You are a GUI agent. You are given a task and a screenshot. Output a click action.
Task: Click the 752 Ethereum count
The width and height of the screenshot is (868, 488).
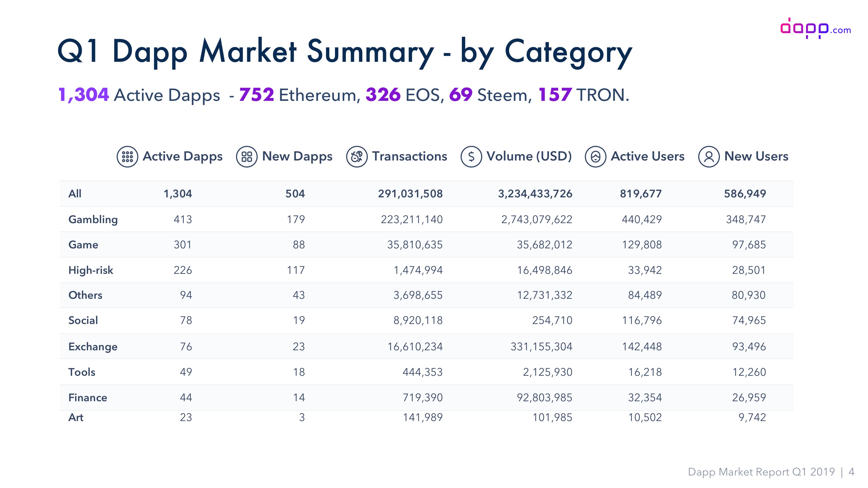click(256, 95)
